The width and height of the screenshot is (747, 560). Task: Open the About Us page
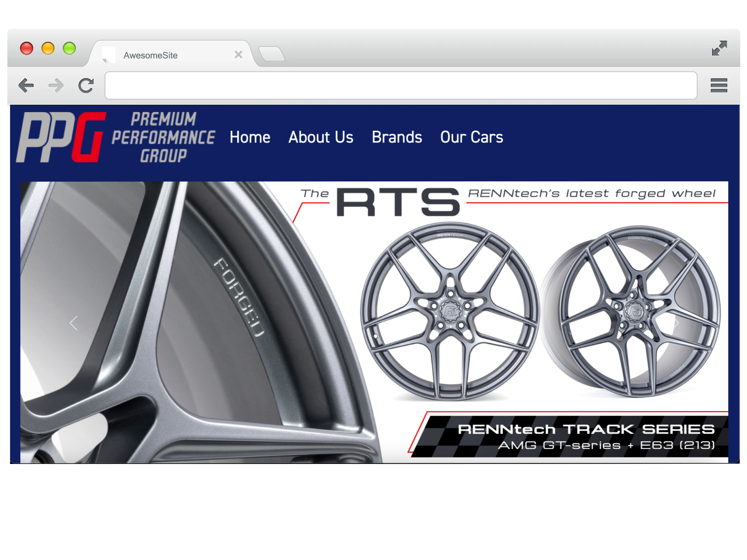point(321,137)
